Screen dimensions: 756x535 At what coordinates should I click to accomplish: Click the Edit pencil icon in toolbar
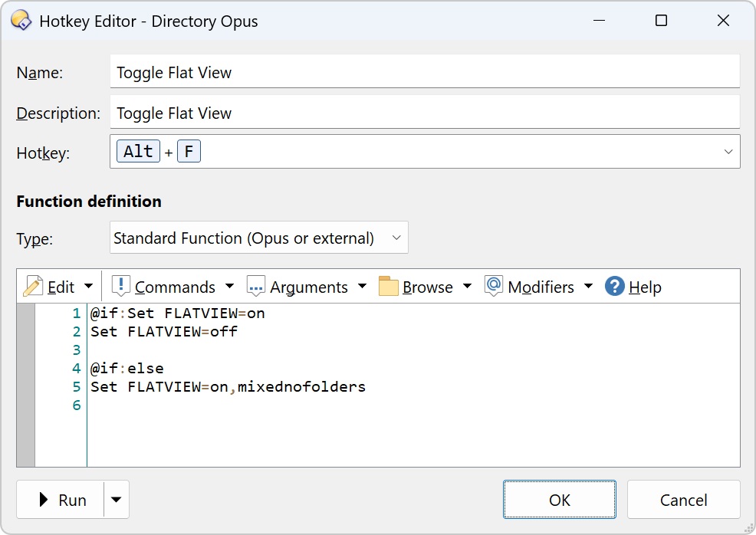pyautogui.click(x=33, y=287)
